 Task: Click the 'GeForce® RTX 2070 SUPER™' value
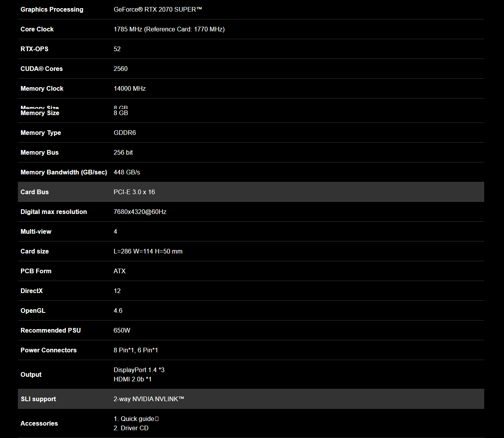(158, 9)
